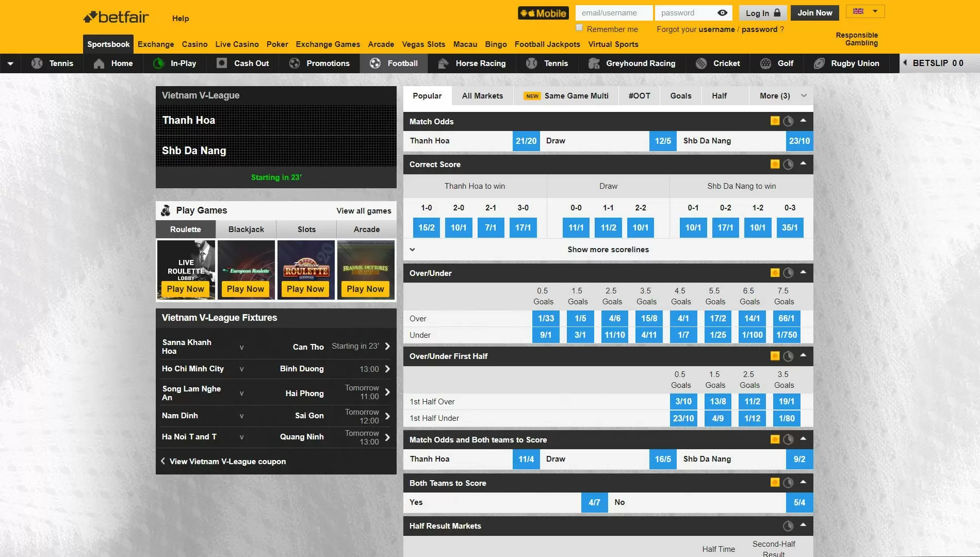980x557 pixels.
Task: Open Nam Dinh v Sai Gon fixture arrow
Action: pos(387,416)
